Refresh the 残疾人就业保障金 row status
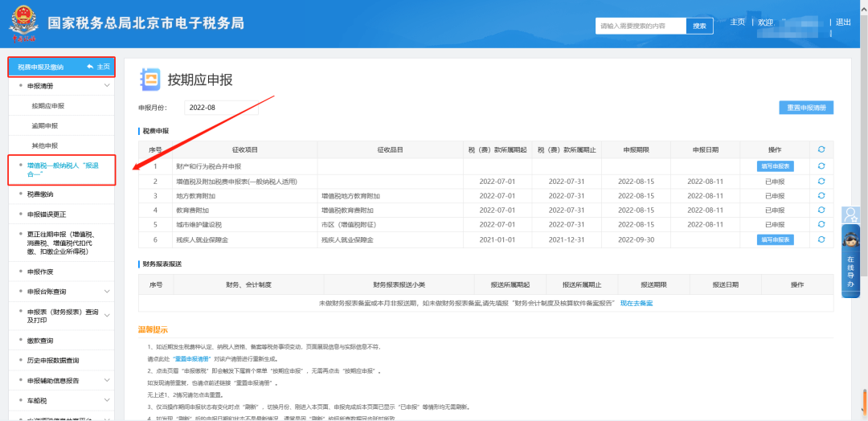868x421 pixels. point(821,239)
